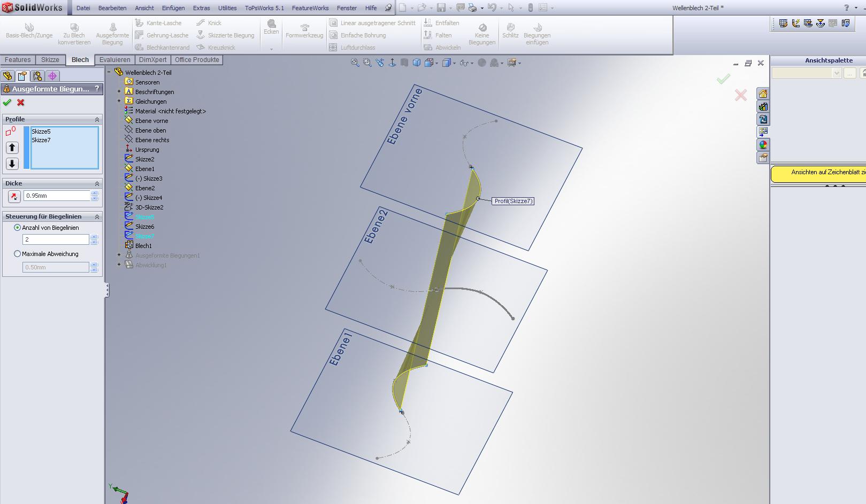The height and width of the screenshot is (504, 866).
Task: Expand the Abwicklung1 tree node
Action: click(119, 265)
